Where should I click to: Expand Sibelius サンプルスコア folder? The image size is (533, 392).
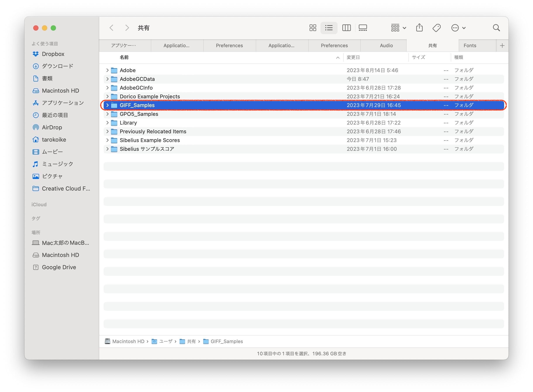coord(107,149)
